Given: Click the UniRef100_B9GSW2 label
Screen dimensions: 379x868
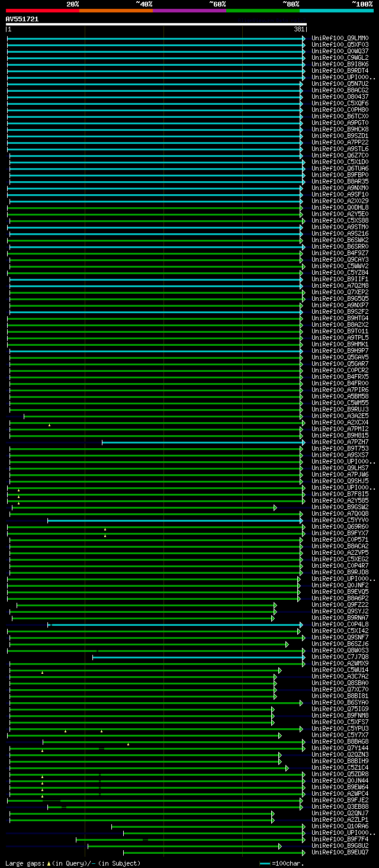Looking at the screenshot, I should point(340,507).
